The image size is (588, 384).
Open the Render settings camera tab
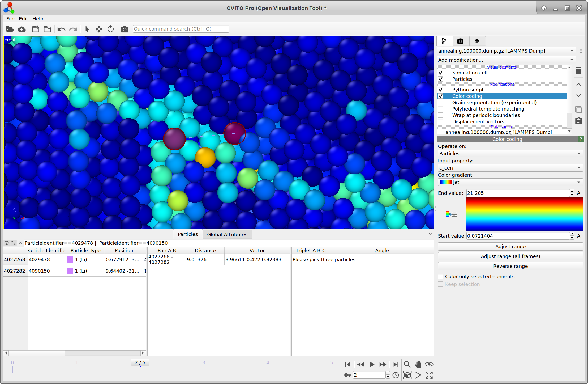click(460, 41)
